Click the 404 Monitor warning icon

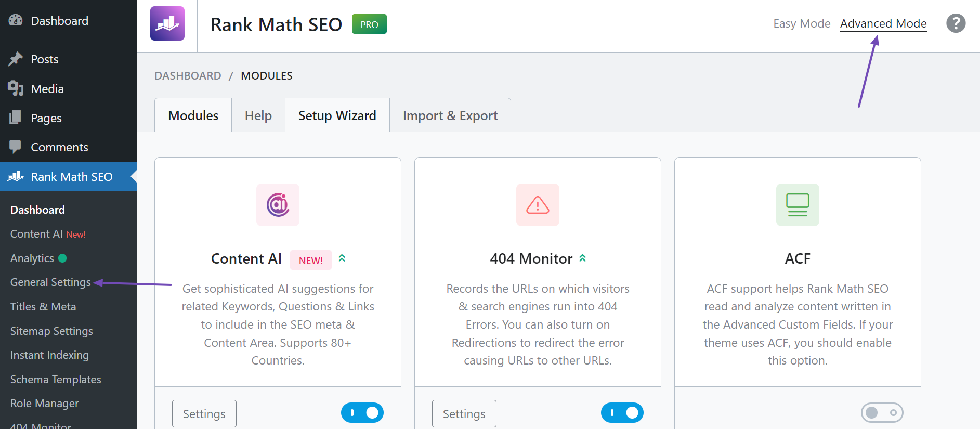pos(538,205)
